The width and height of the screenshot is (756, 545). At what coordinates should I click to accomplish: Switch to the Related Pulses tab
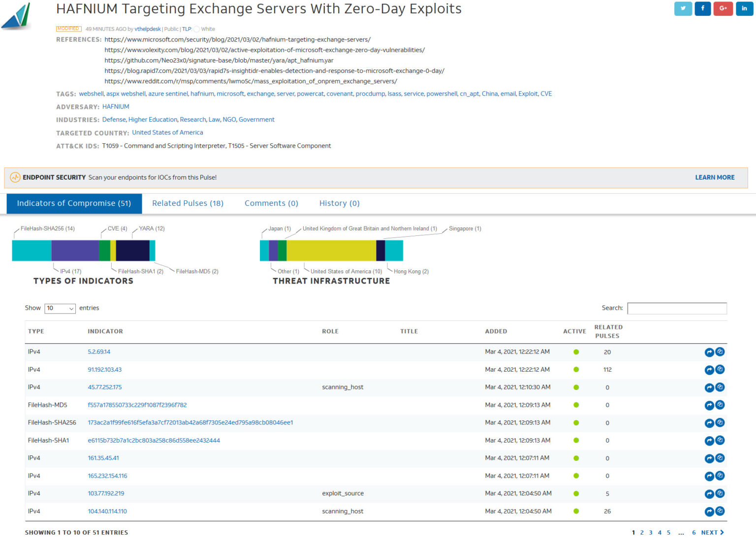pos(188,203)
